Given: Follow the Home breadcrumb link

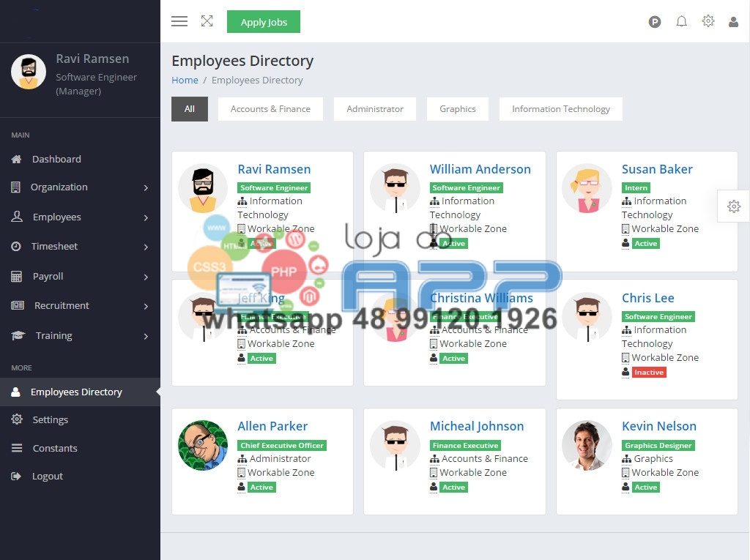Looking at the screenshot, I should (x=185, y=81).
